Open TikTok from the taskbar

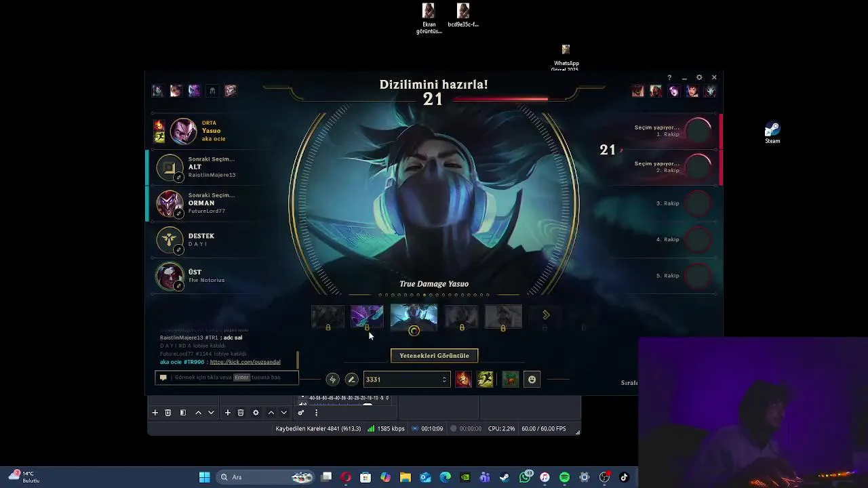[x=624, y=477]
